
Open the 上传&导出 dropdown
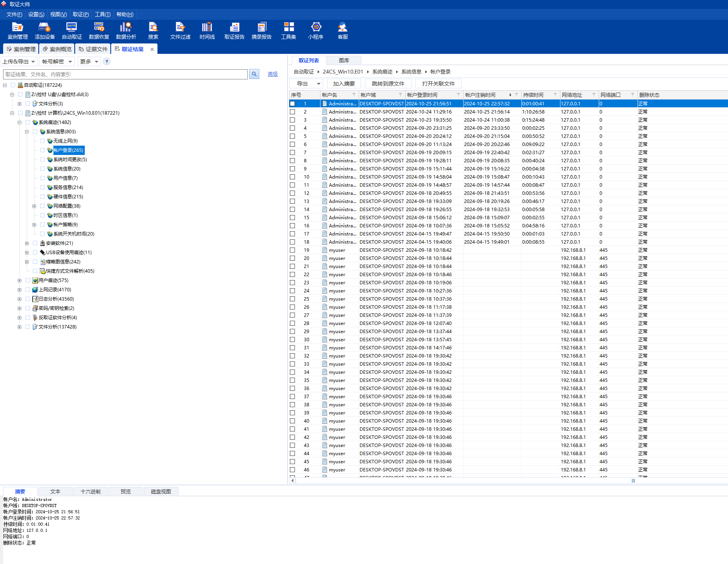(x=19, y=62)
